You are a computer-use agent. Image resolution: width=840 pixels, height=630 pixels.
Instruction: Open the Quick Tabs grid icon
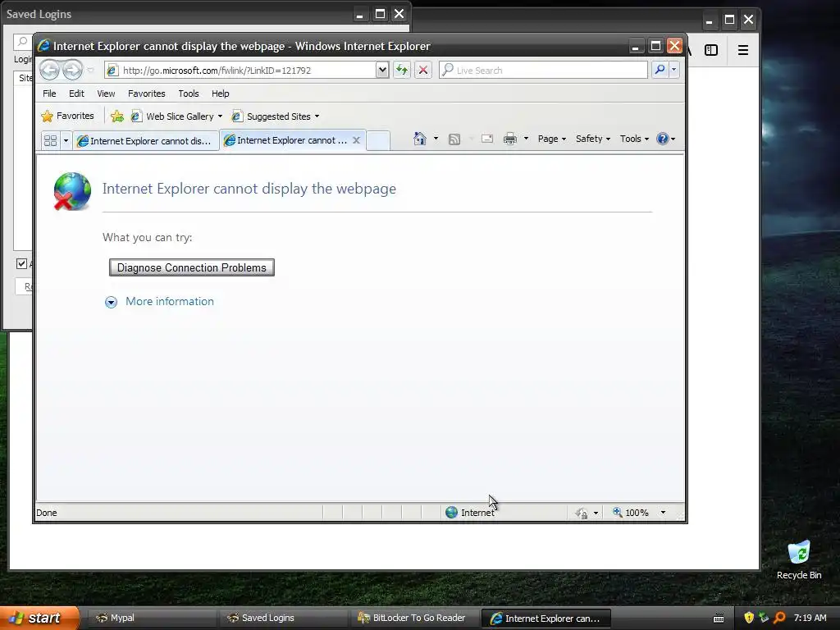[x=50, y=140]
